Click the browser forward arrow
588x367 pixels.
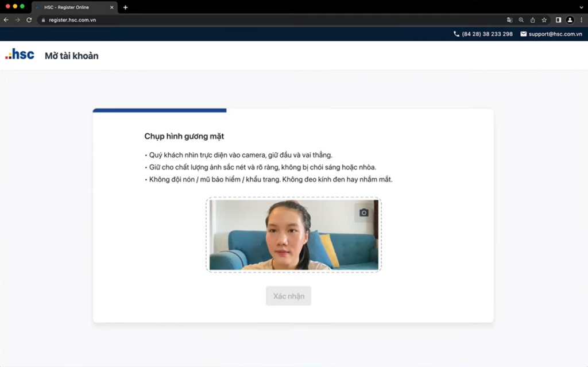[x=18, y=20]
